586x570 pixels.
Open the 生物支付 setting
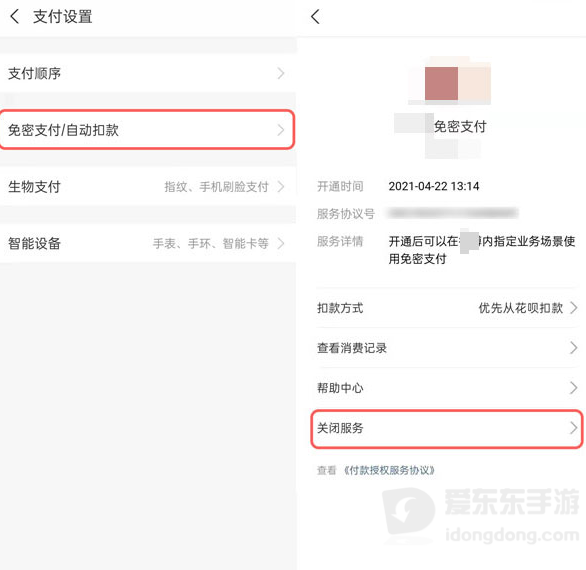pyautogui.click(x=148, y=186)
